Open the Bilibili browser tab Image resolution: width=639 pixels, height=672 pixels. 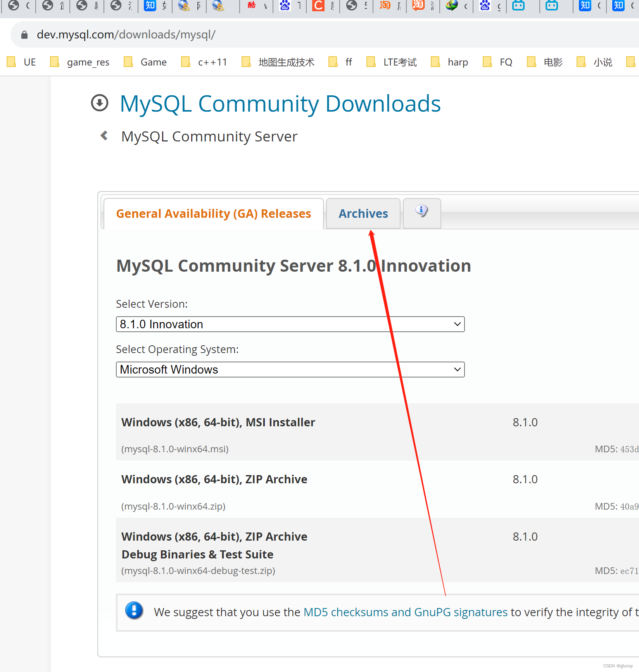point(518,6)
